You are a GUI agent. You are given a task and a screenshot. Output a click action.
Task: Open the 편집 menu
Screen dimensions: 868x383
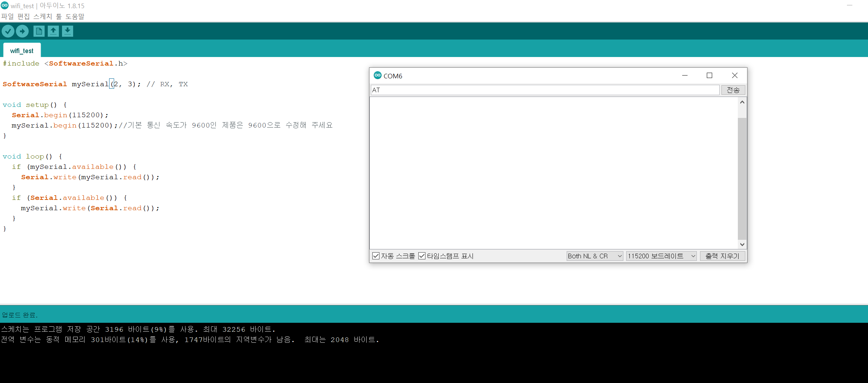(x=24, y=16)
